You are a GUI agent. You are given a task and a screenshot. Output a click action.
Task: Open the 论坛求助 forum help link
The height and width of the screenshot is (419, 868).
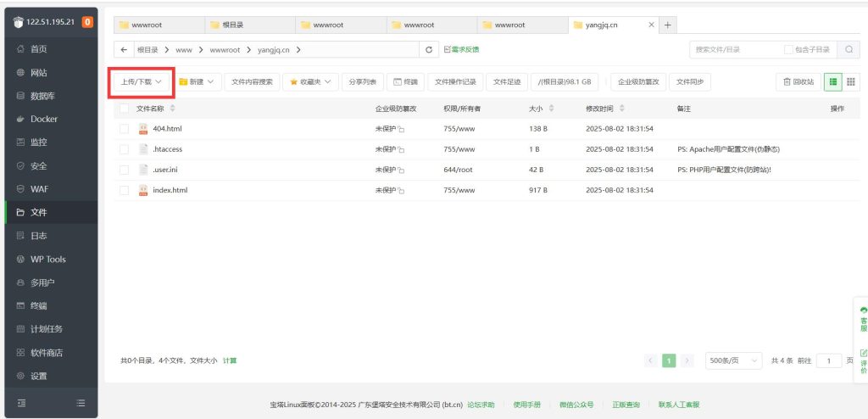[481, 405]
